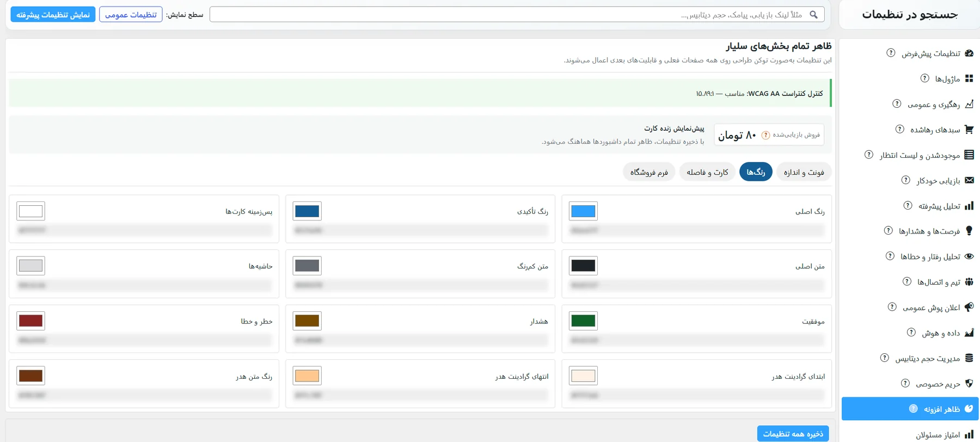980x442 pixels.
Task: Click the تنظیمات عمومی level button
Action: tap(131, 15)
